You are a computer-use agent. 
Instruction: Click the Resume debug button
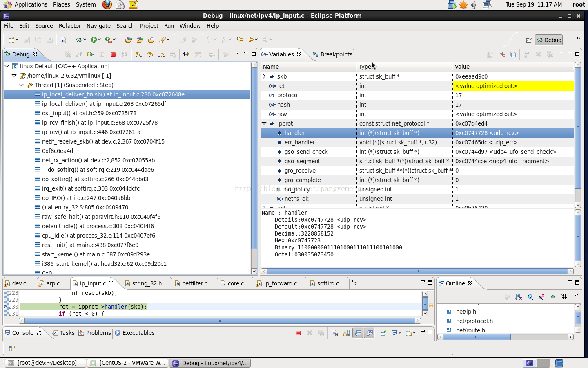[x=91, y=54]
